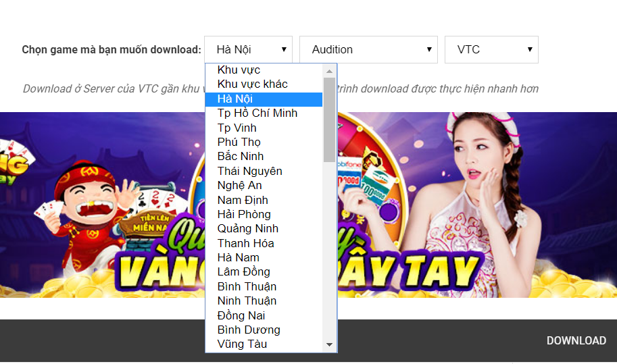Image resolution: width=617 pixels, height=364 pixels.
Task: Choose Nam Định region
Action: click(x=264, y=200)
